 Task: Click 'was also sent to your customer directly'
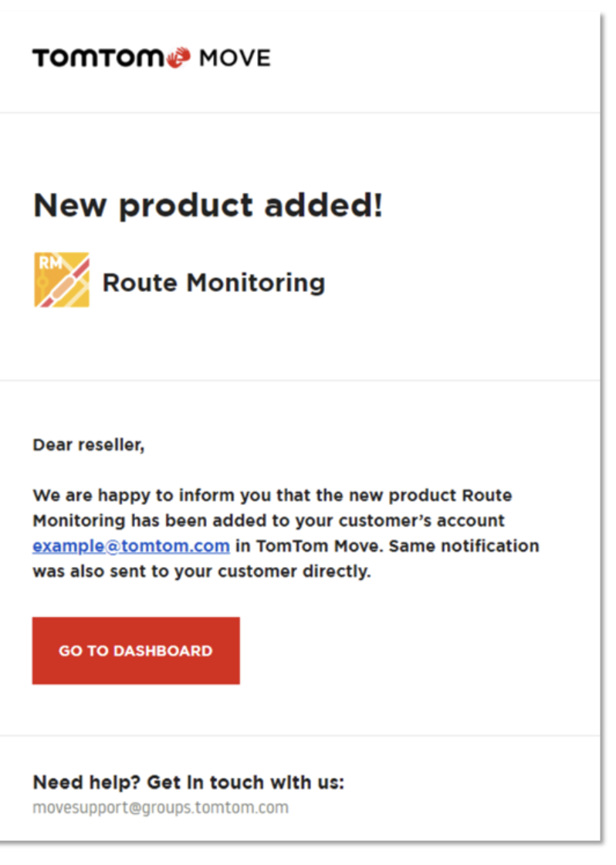pos(201,572)
